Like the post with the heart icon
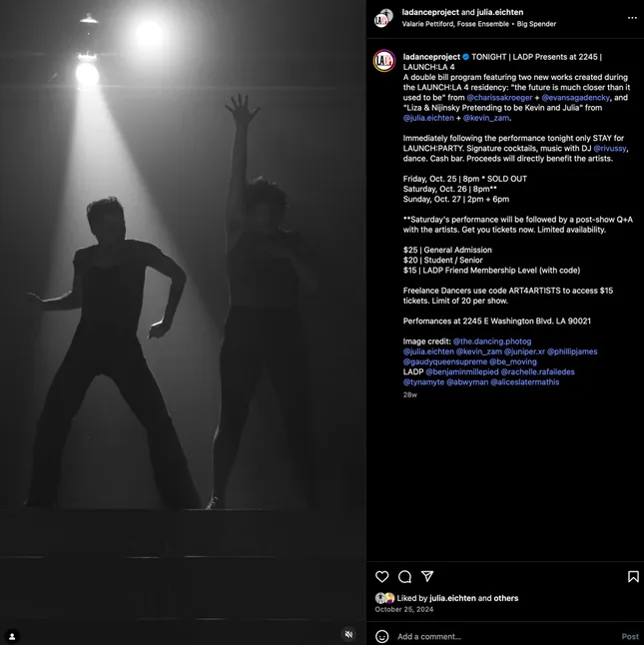The image size is (644, 645). [x=382, y=577]
